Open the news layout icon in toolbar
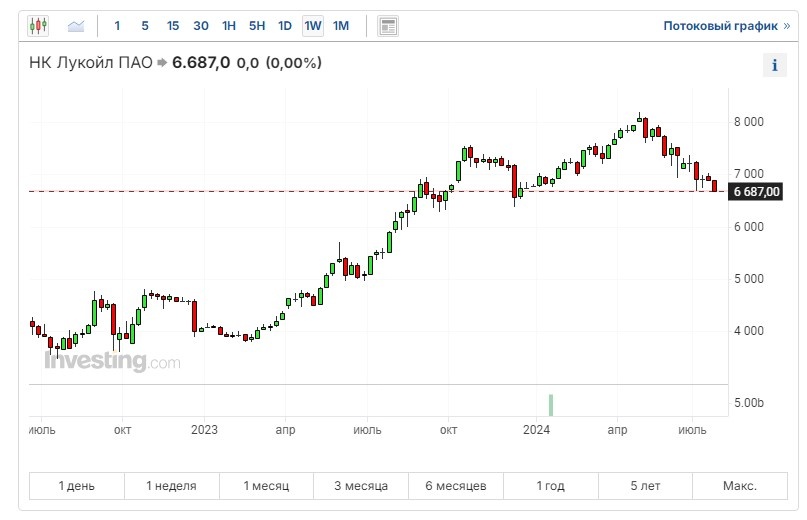 (388, 25)
